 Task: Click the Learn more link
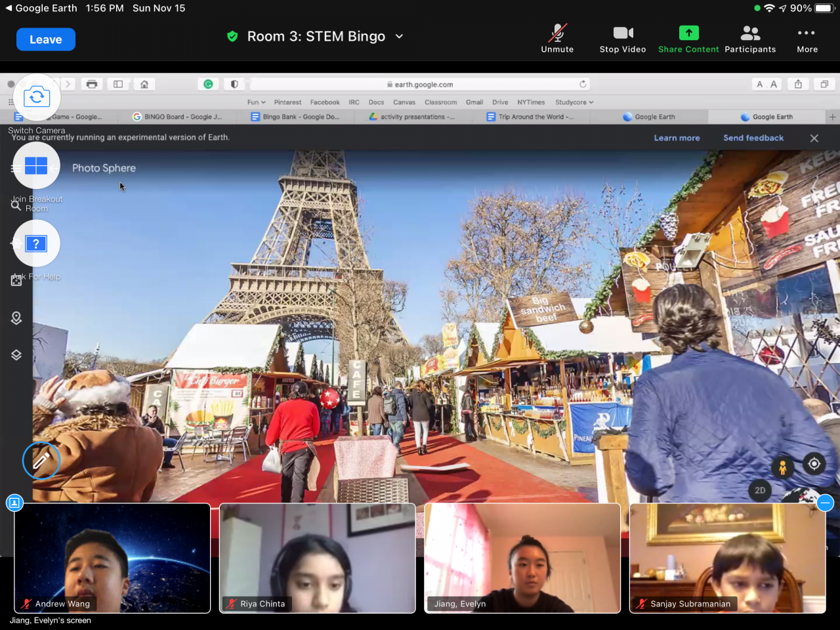coord(677,138)
